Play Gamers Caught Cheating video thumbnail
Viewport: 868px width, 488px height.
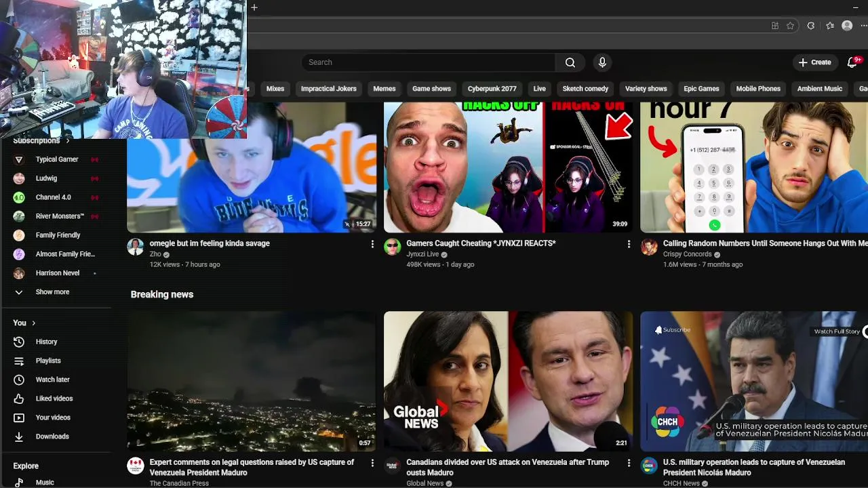click(509, 167)
